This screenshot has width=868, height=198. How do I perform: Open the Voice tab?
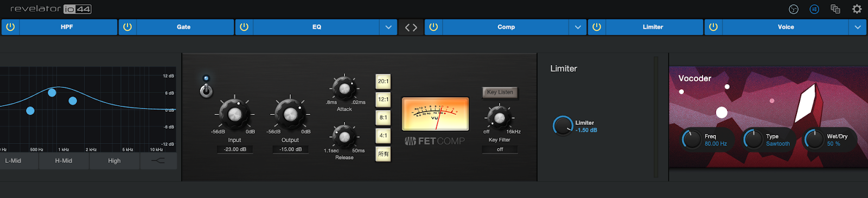[786, 27]
